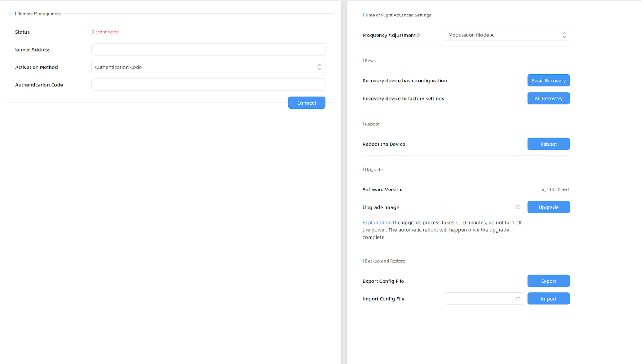Open the Modulation Mode A dropdown

[x=507, y=35]
